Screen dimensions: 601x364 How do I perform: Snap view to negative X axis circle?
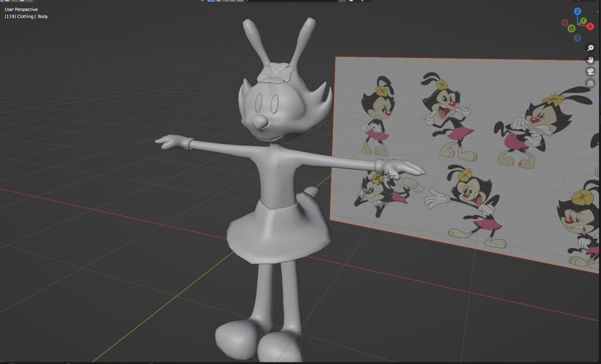pyautogui.click(x=565, y=23)
